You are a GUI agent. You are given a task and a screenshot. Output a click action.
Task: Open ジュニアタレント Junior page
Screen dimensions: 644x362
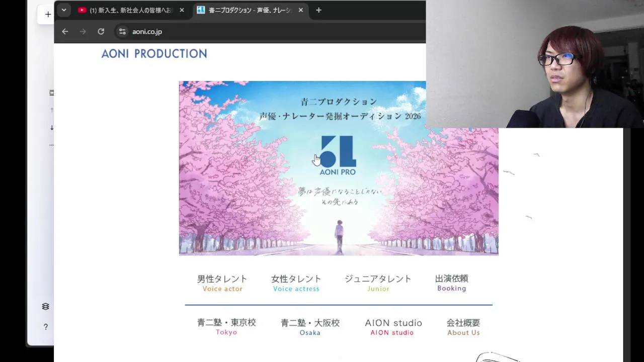pyautogui.click(x=378, y=283)
